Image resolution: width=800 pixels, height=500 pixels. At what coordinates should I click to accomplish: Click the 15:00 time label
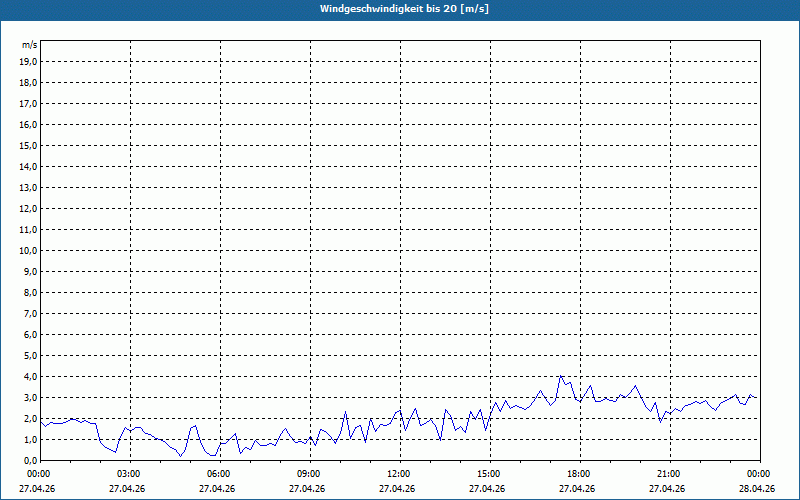[x=490, y=474]
